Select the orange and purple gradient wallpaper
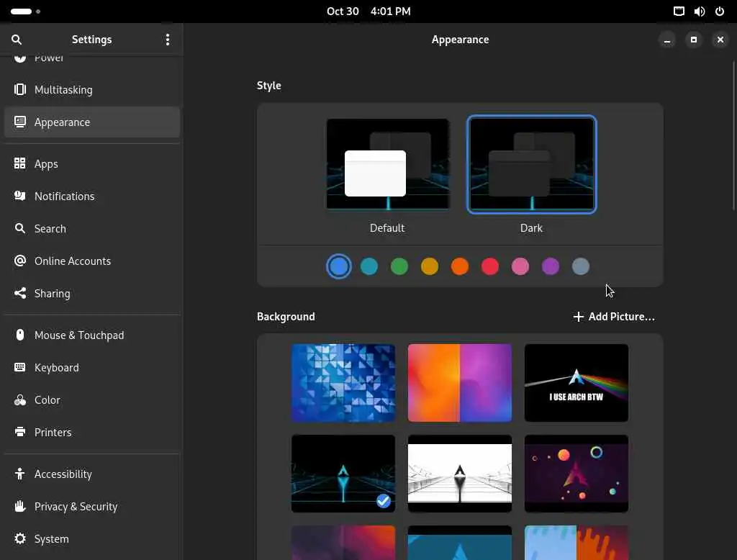Image resolution: width=737 pixels, height=560 pixels. tap(460, 383)
